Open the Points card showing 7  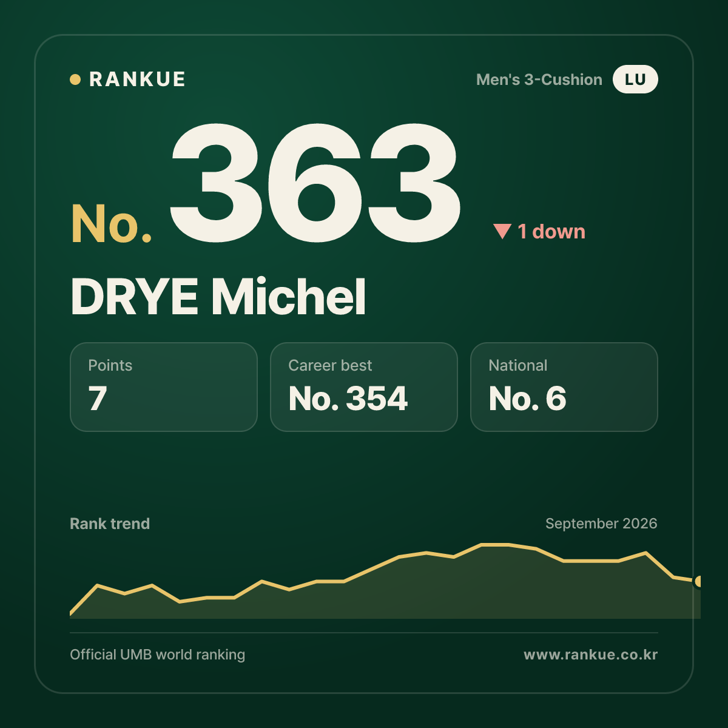[164, 387]
